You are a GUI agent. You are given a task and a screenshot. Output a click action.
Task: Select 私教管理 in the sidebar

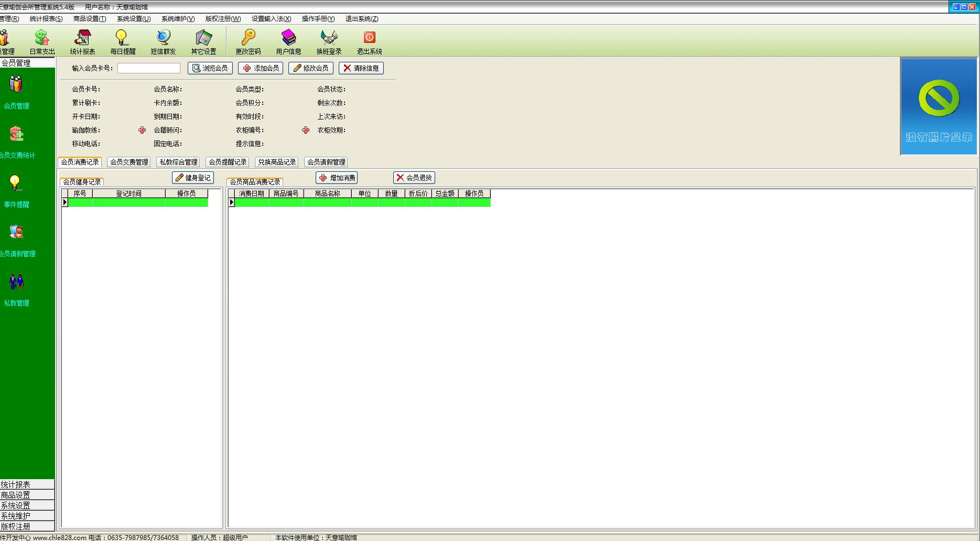tap(17, 289)
